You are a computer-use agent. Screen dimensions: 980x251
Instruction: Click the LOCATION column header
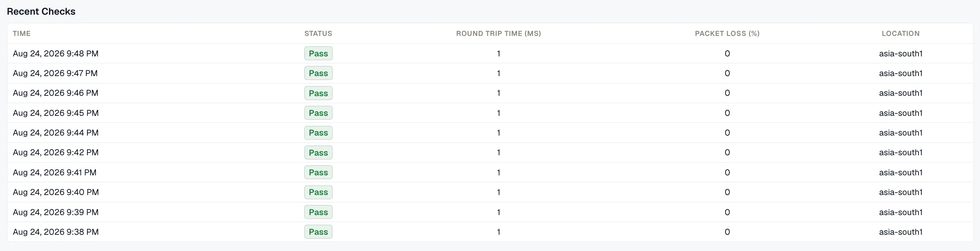[x=900, y=34]
